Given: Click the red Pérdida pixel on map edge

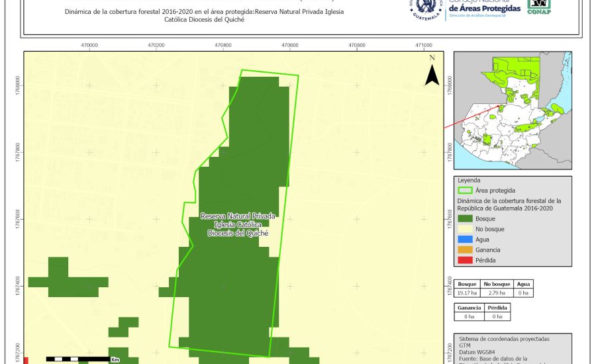Looking at the screenshot, I should [x=26, y=360].
